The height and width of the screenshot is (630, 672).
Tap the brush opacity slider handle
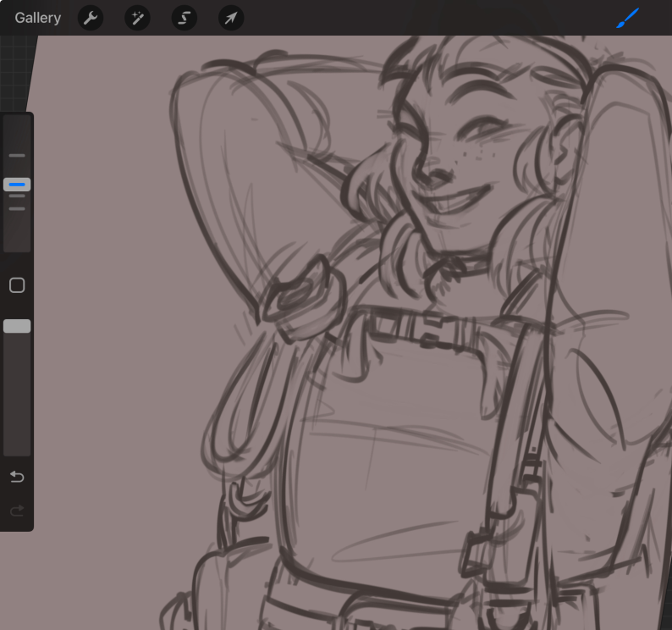point(17,326)
